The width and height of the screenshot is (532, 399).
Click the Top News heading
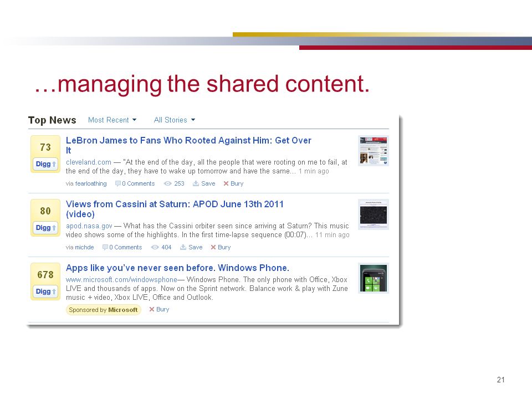coord(52,120)
